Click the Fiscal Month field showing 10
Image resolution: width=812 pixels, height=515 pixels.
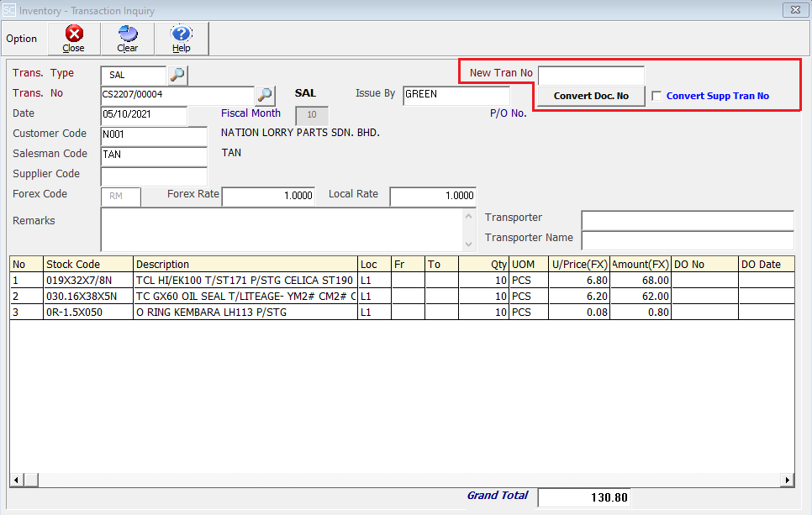[312, 115]
